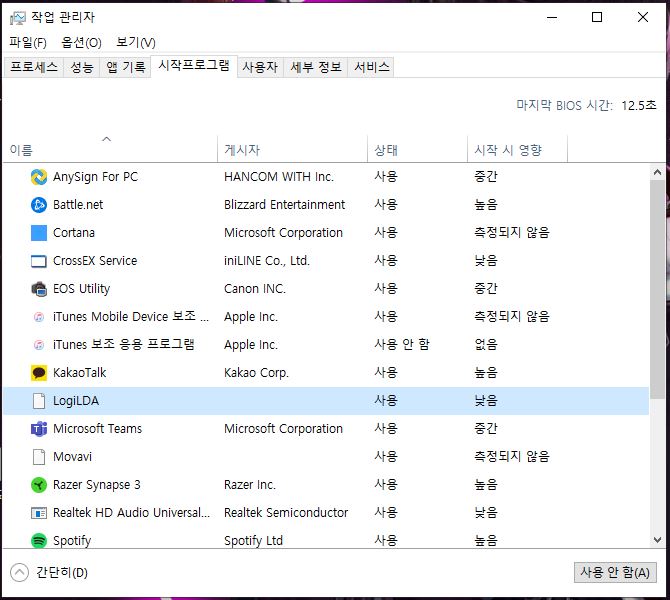The height and width of the screenshot is (600, 670).
Task: Click the 없음 impact value
Action: (x=486, y=344)
